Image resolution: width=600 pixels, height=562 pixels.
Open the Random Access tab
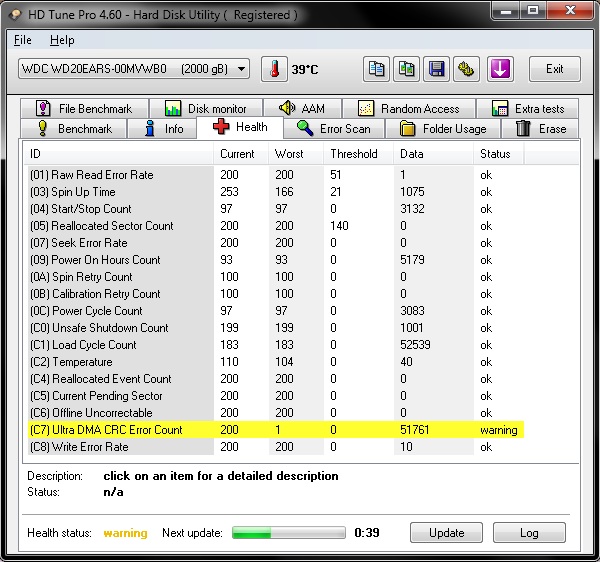[x=409, y=109]
